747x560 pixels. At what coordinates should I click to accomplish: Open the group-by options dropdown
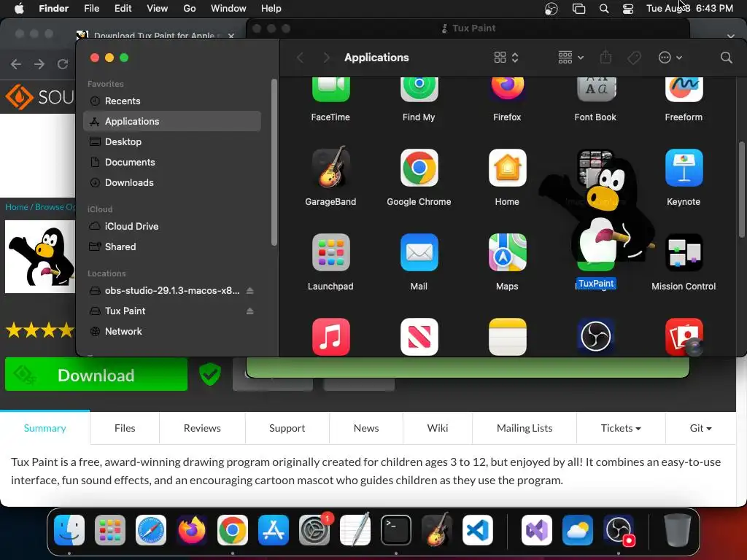click(570, 58)
